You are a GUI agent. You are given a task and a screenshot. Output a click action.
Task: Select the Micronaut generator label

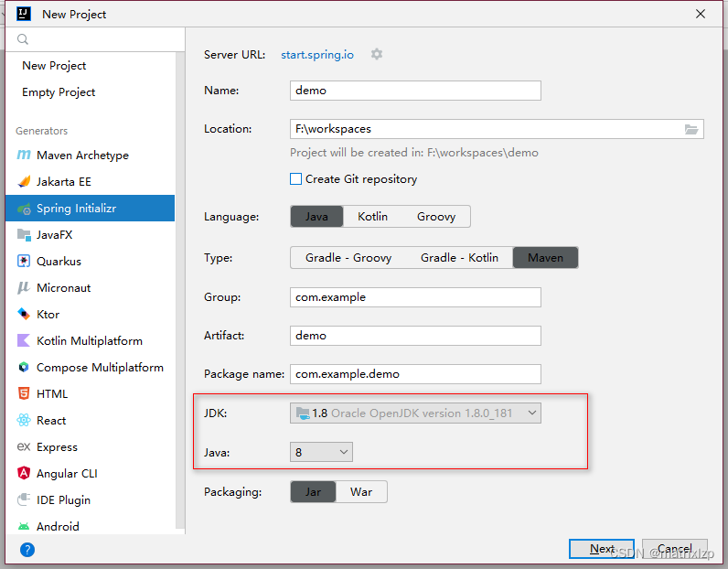(64, 288)
